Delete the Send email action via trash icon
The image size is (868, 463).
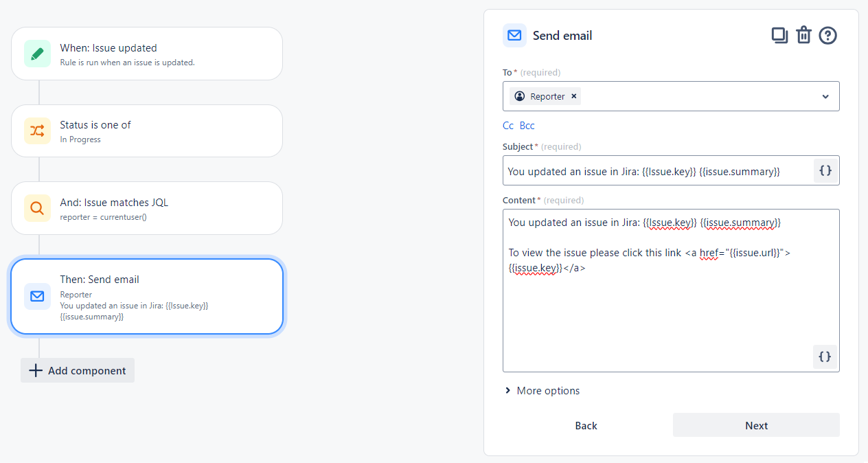[803, 35]
